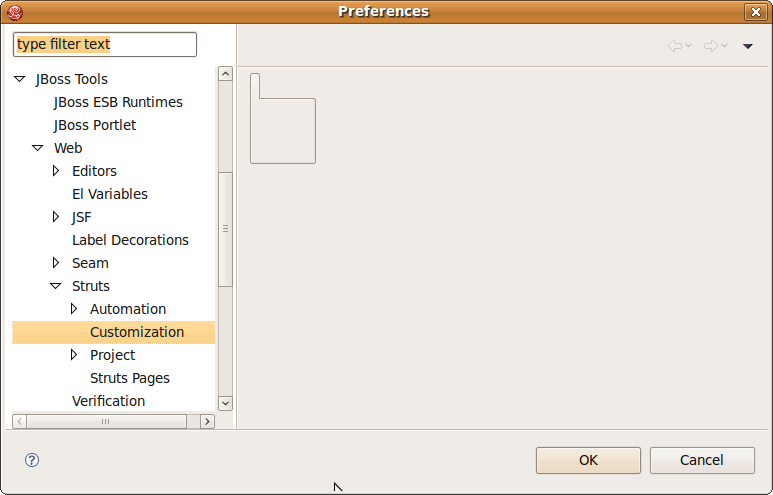Select the Automation label in tree
The image size is (773, 495).
(x=128, y=309)
